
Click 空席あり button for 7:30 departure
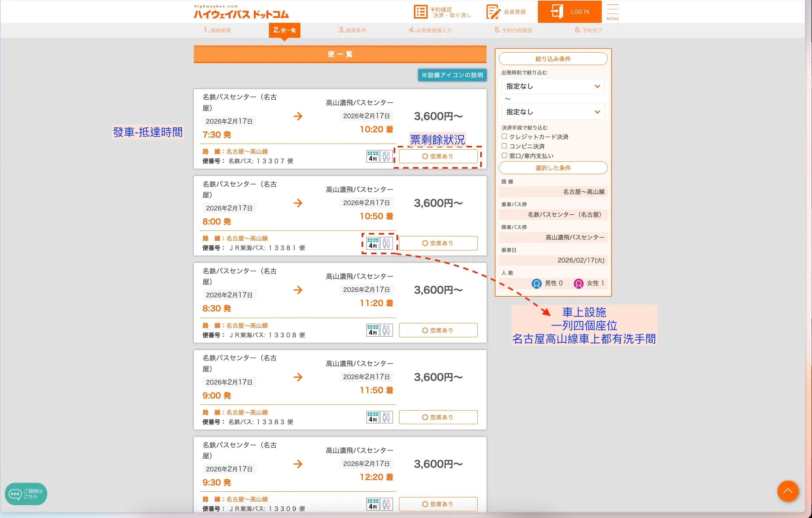(x=438, y=156)
